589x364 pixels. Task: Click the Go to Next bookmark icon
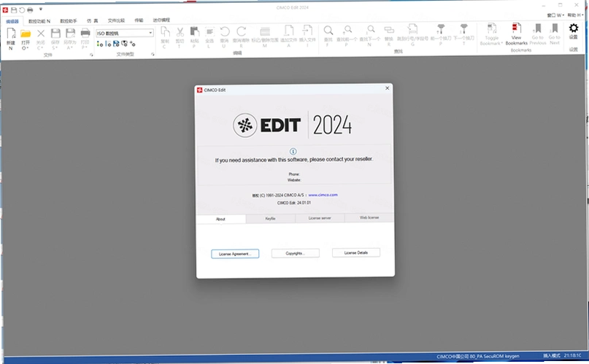[x=555, y=28]
